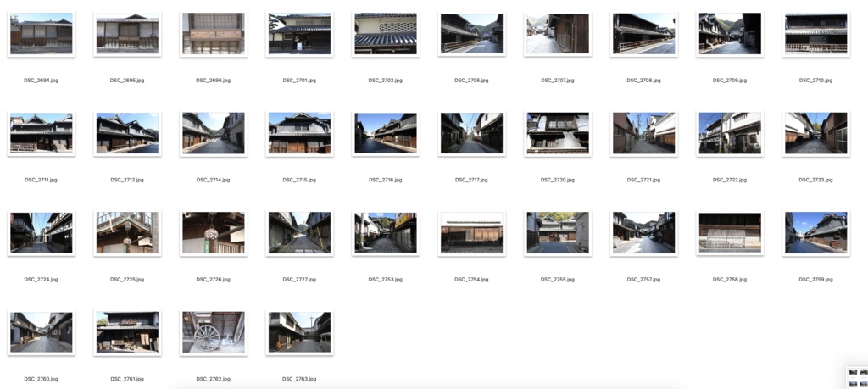Click the file name DSC_2754.jpg

pyautogui.click(x=471, y=280)
